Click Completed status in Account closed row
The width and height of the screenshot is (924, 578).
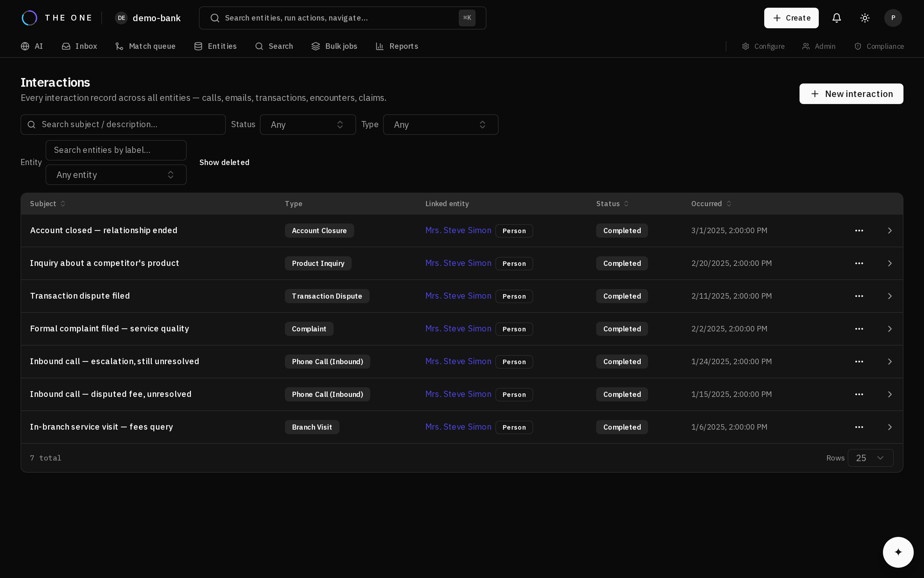tap(622, 231)
